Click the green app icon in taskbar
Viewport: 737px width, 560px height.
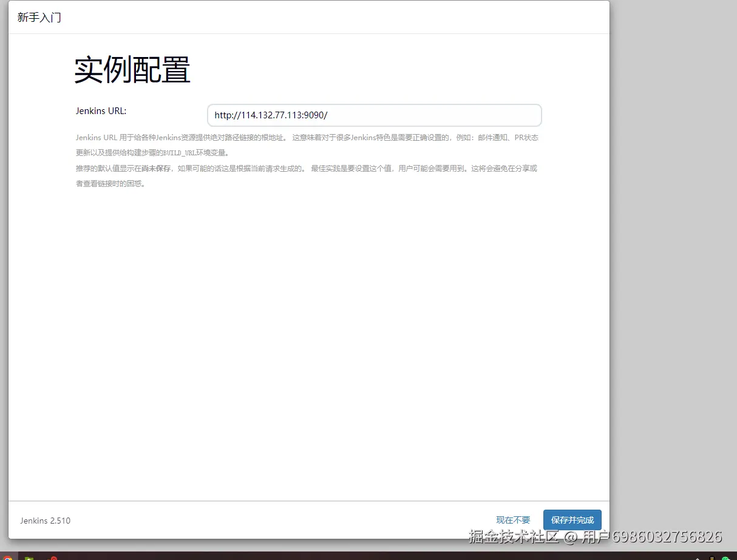[29, 557]
